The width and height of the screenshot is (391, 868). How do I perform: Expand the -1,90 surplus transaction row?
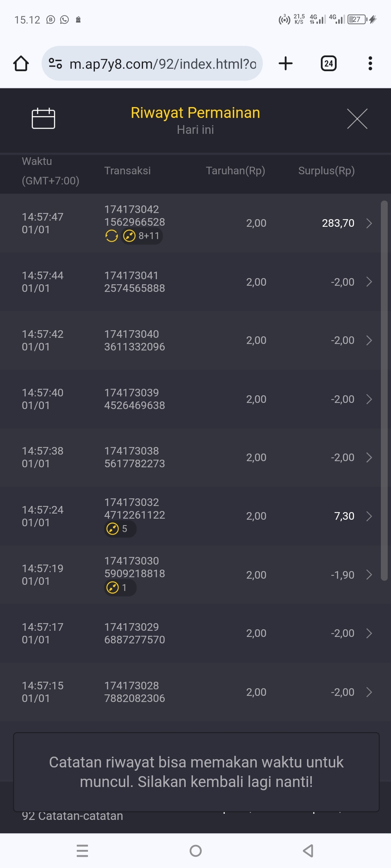coord(369,575)
